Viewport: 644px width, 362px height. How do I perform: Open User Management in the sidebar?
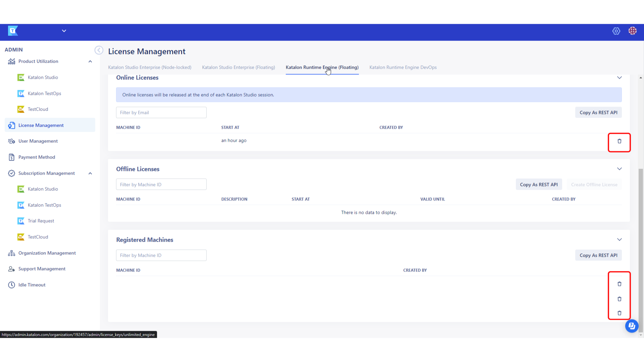click(x=38, y=141)
